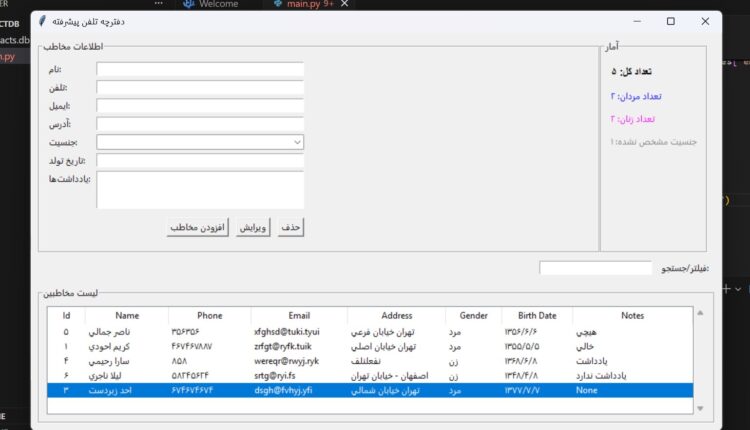This screenshot has height=430, width=750.
Task: Click email cell zrfgt@ryfk.tuik
Action: (x=283, y=346)
